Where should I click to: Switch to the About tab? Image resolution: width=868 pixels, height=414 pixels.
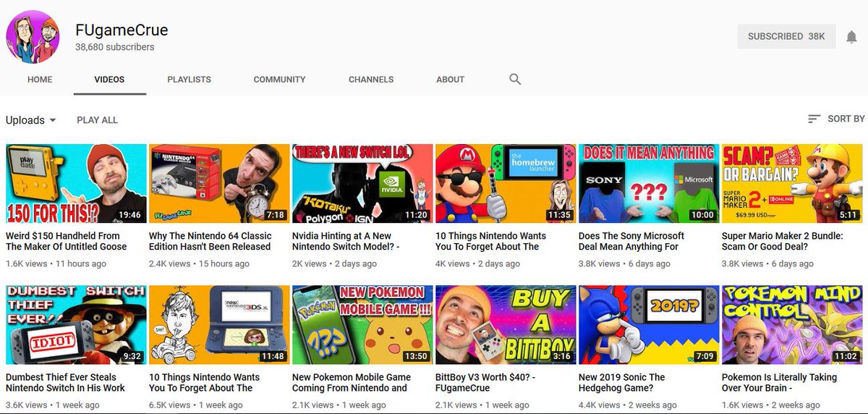[x=450, y=80]
